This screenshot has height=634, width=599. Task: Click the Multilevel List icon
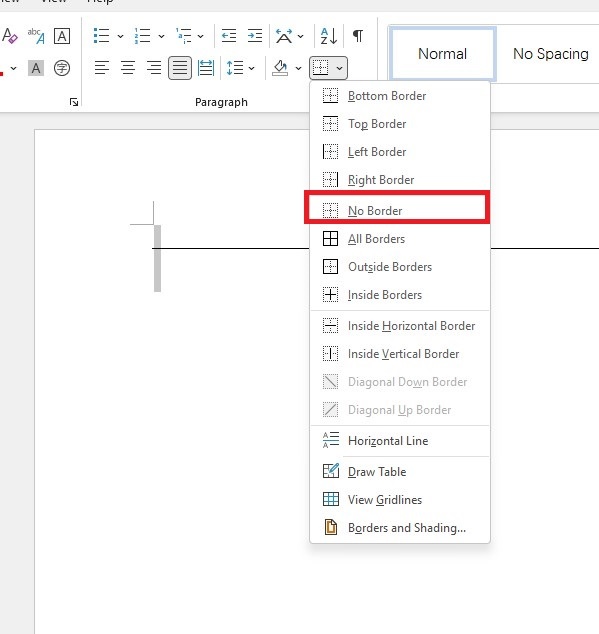[184, 36]
